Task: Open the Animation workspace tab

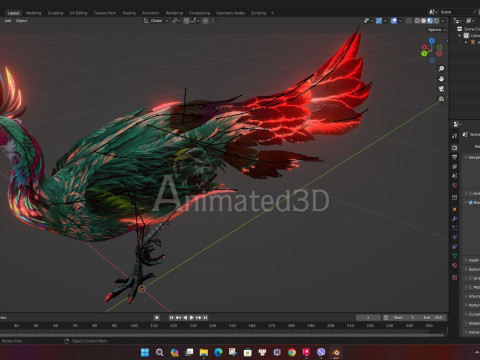Action: pyautogui.click(x=151, y=13)
